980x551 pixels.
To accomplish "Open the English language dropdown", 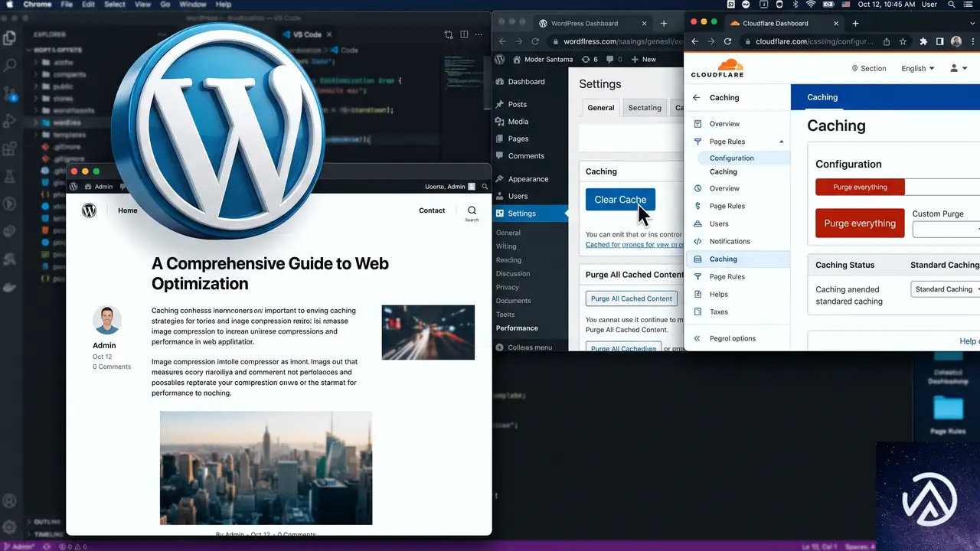I will click(x=917, y=68).
